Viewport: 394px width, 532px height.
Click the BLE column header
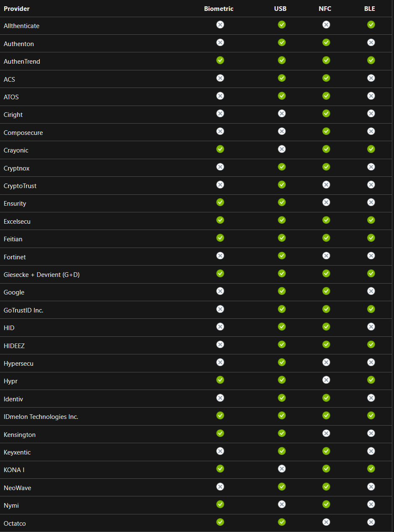[370, 9]
